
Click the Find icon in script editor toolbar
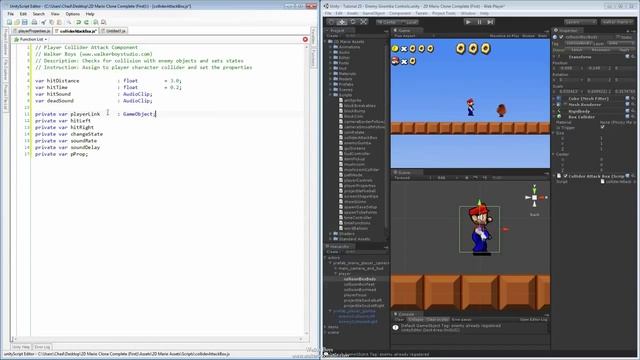tap(96, 22)
